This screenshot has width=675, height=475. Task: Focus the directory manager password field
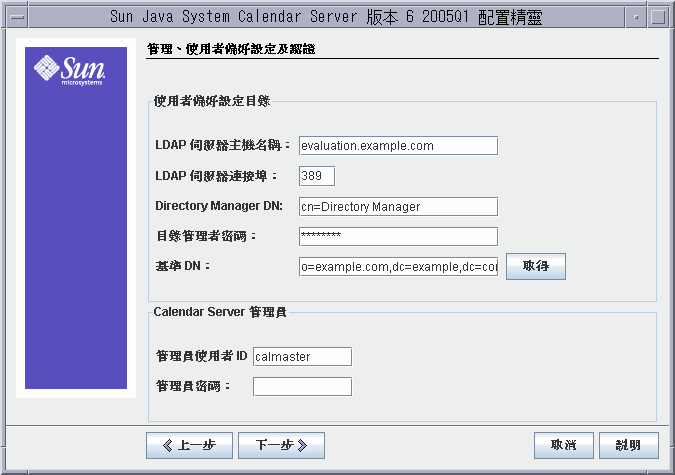pyautogui.click(x=398, y=236)
